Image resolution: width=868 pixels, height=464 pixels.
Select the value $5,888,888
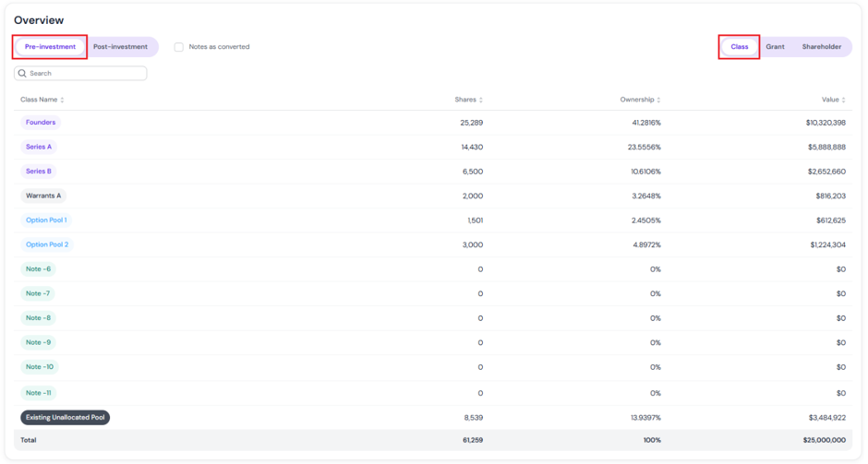point(826,147)
